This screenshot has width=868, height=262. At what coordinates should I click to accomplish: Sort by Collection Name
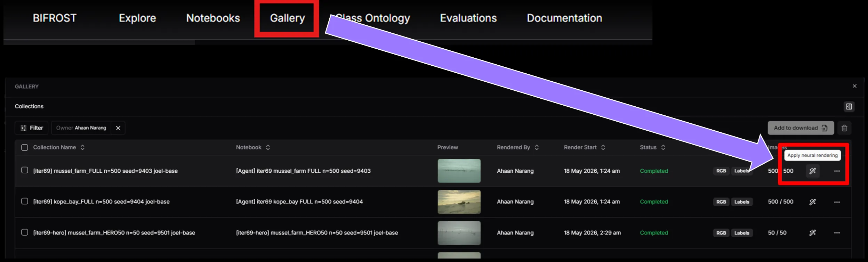[x=59, y=147]
